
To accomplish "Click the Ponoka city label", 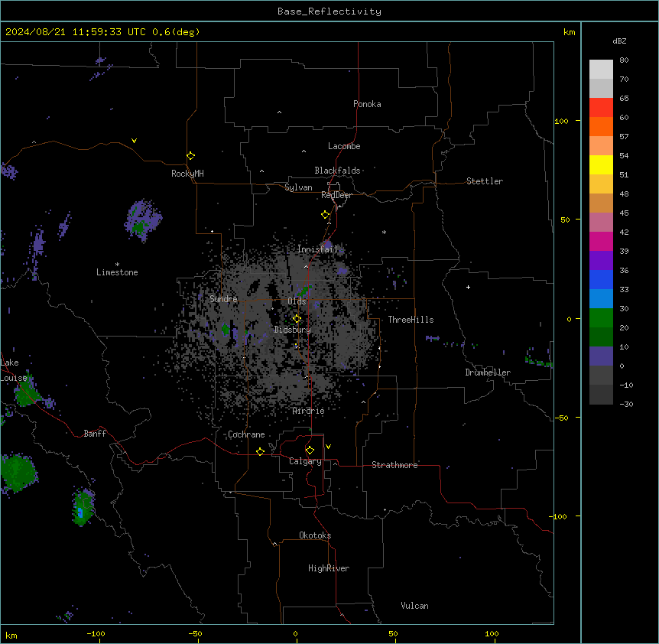I will point(367,104).
